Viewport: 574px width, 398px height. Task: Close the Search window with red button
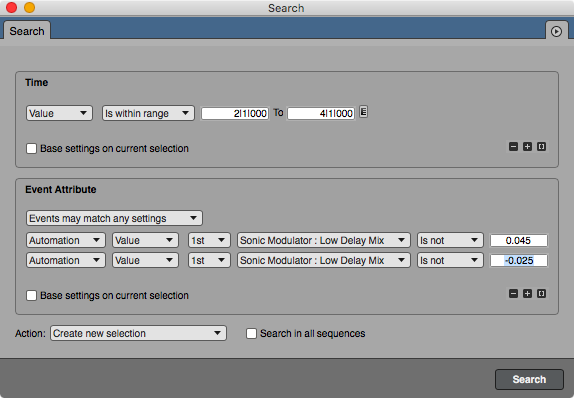[x=12, y=7]
